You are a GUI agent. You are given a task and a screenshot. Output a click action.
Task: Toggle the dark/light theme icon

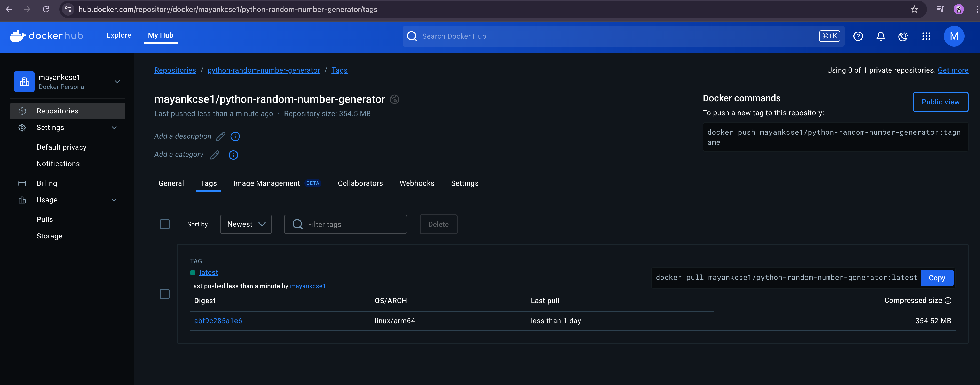(x=903, y=36)
